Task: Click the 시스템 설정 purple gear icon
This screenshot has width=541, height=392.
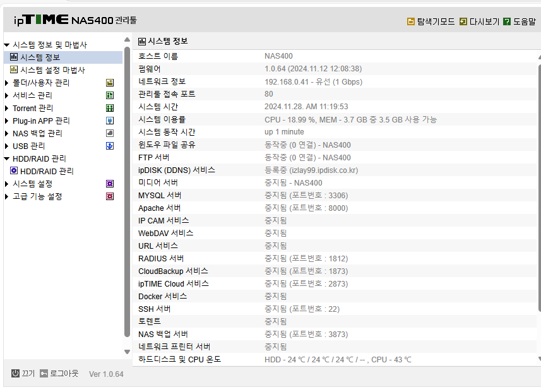Action: click(x=110, y=184)
